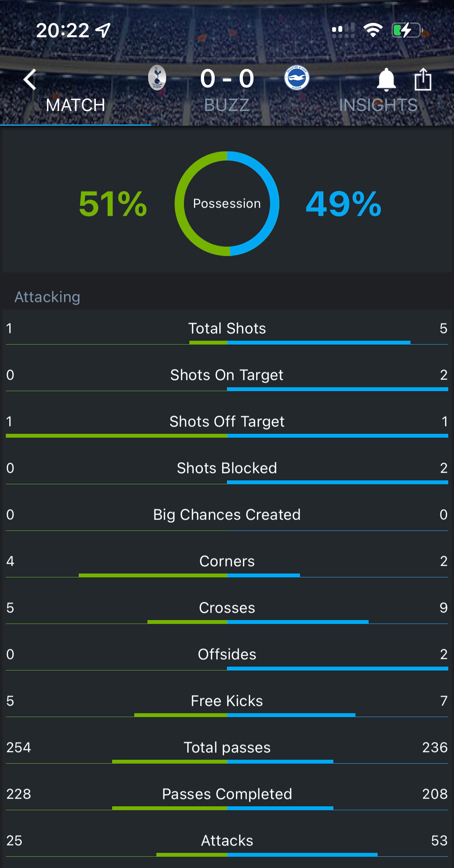Tap the share icon
The image size is (454, 868).
(423, 79)
